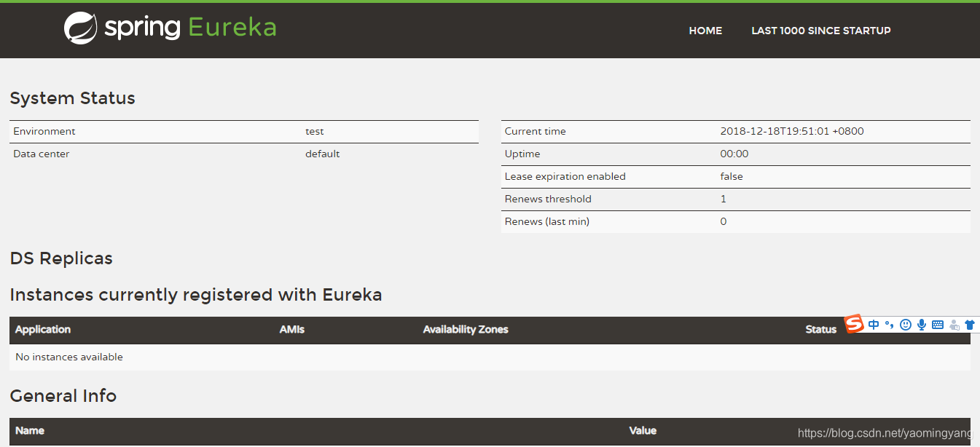This screenshot has height=447, width=980.
Task: Click the environment value 'test'
Action: click(x=315, y=131)
